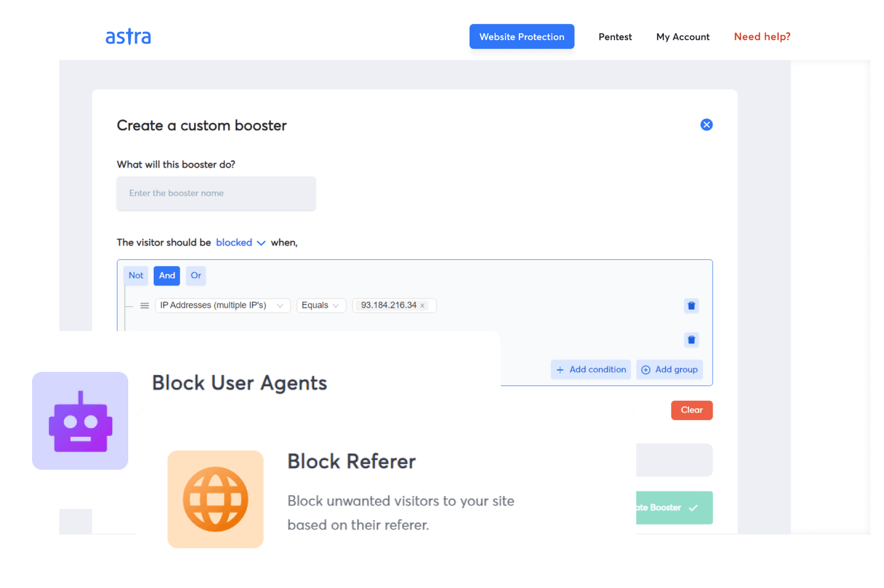Dismiss the booster dialog with the blue X

coord(706,124)
